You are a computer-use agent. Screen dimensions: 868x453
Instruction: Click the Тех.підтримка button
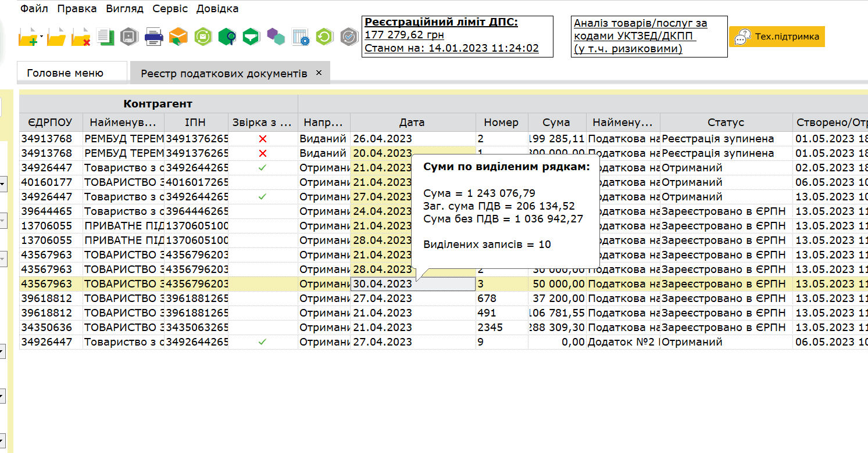(x=777, y=37)
